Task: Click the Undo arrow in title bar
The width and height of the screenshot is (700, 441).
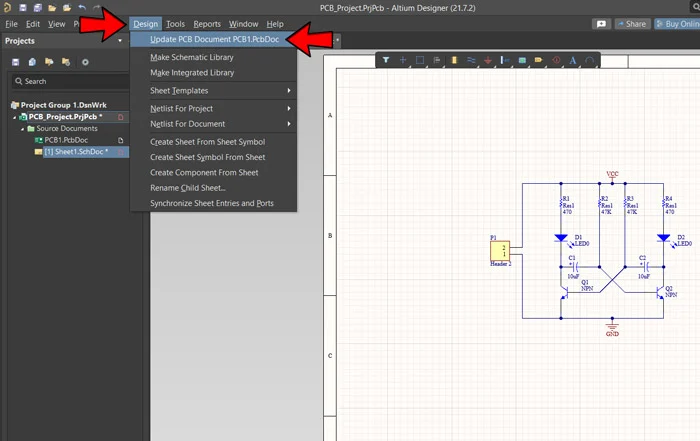Action: click(82, 8)
